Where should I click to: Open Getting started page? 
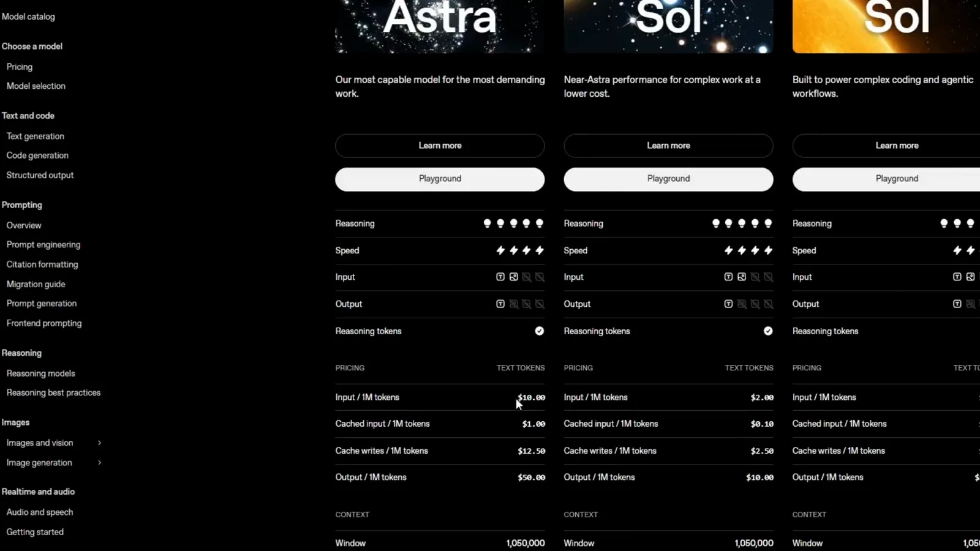click(x=35, y=532)
